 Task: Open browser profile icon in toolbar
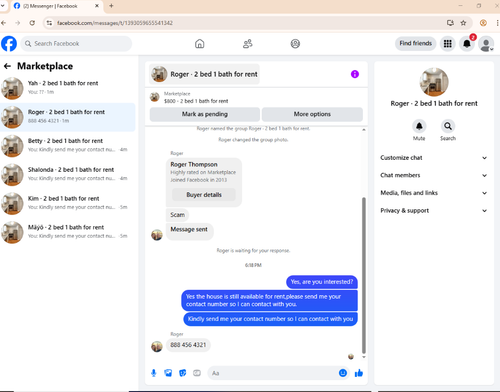[483, 23]
